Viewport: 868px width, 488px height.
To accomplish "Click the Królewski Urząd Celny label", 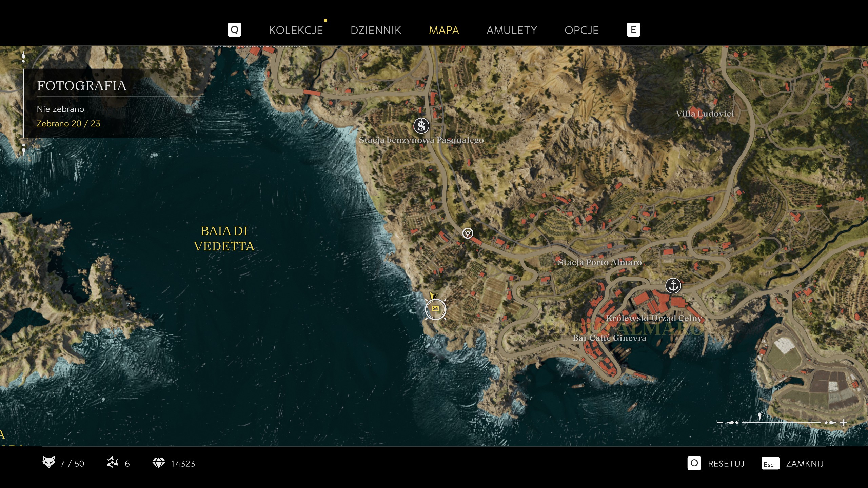I will (x=654, y=318).
